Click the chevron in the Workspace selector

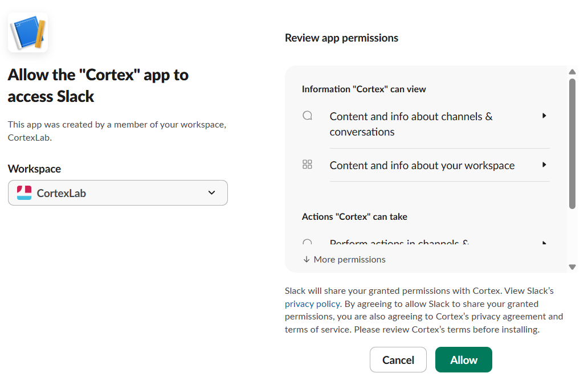coord(212,192)
